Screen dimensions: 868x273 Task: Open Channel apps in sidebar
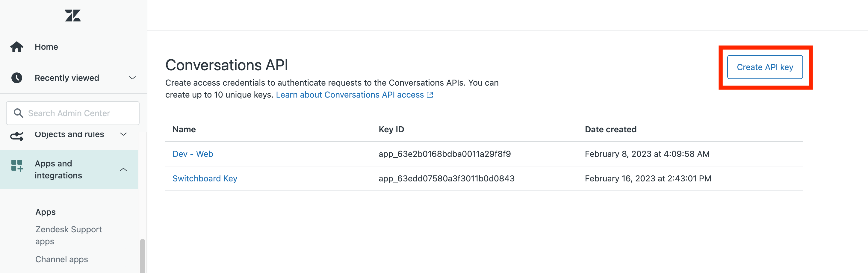(62, 259)
